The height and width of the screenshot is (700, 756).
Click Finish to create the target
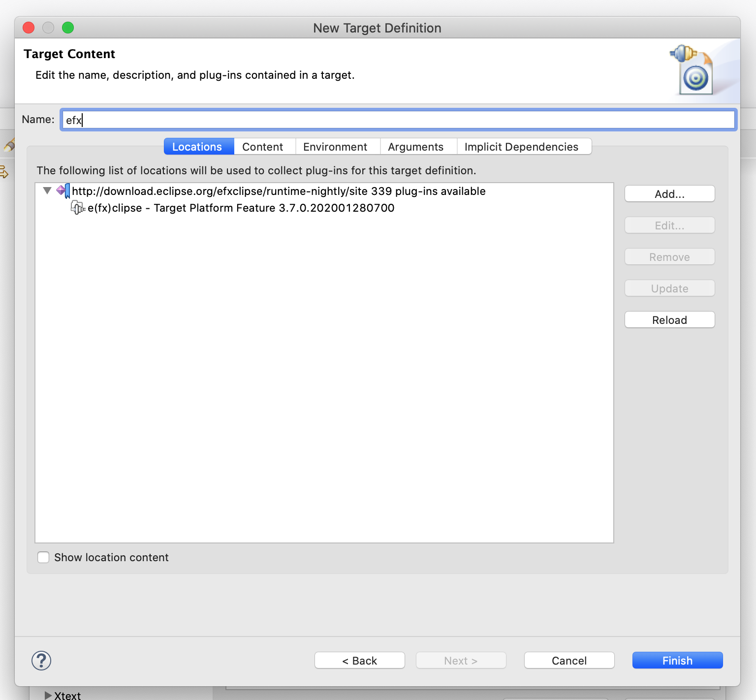click(x=677, y=661)
